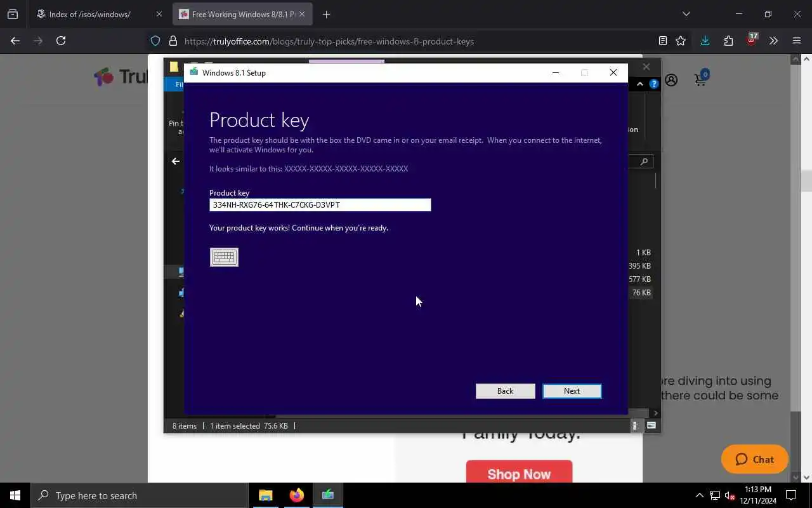Click '8 items' in Explorer status bar
This screenshot has width=812, height=508.
185,426
